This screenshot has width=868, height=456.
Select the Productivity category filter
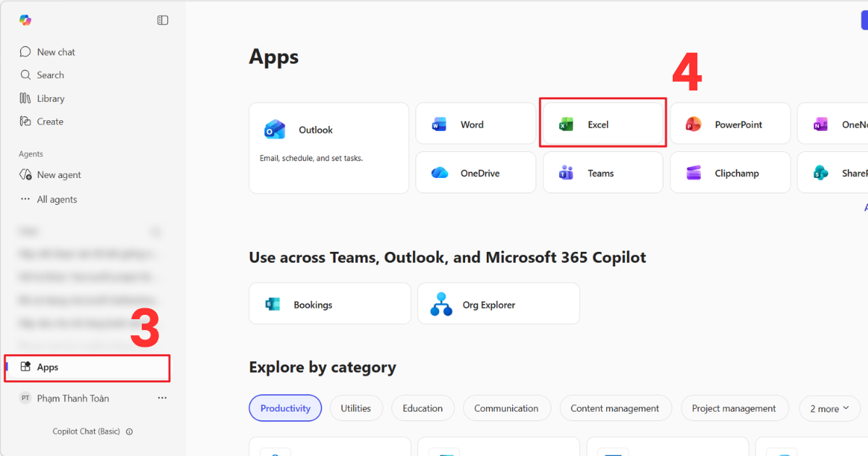click(285, 408)
